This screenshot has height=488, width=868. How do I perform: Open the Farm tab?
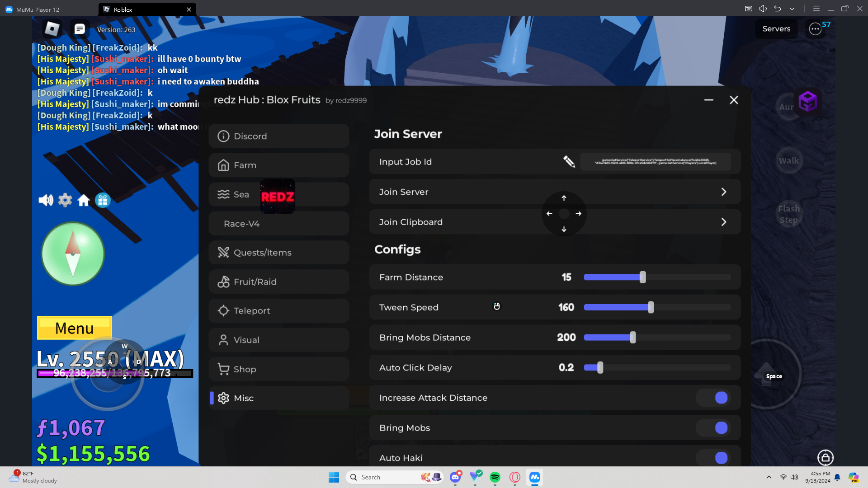pos(279,165)
